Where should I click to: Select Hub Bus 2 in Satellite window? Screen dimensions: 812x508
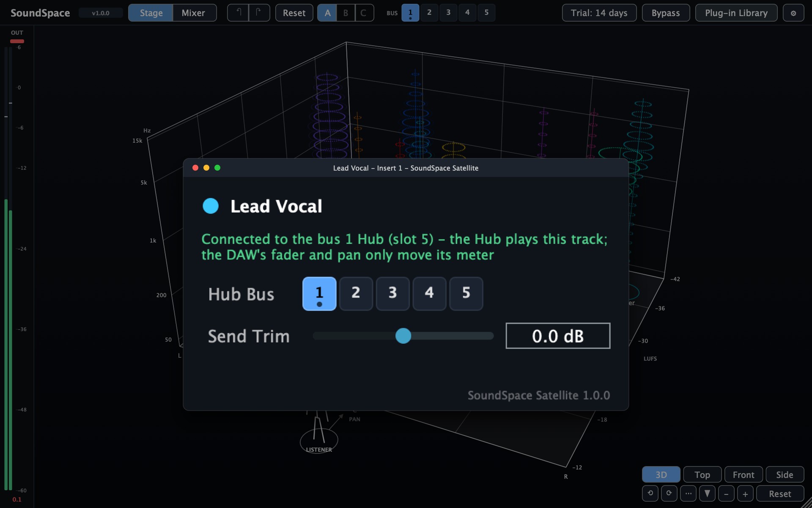click(x=356, y=294)
